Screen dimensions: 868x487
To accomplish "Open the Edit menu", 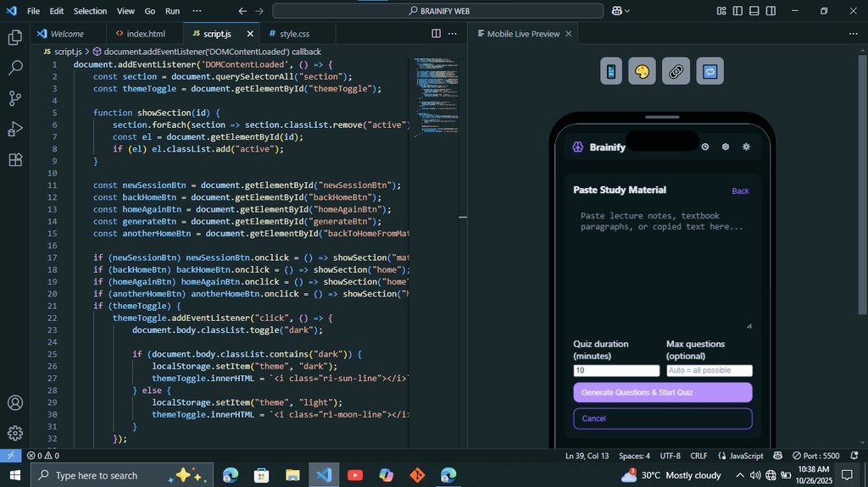I will [57, 10].
